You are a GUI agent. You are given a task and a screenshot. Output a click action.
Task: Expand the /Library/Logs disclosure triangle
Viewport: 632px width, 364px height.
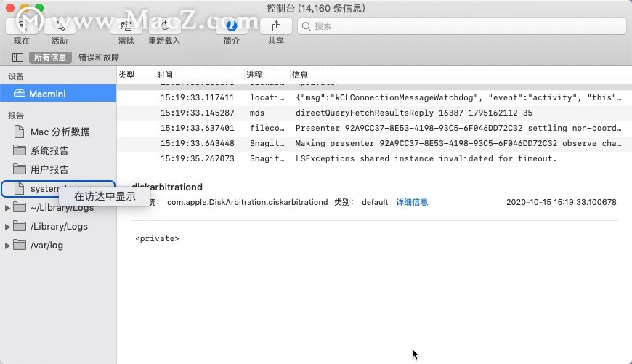[x=7, y=227]
